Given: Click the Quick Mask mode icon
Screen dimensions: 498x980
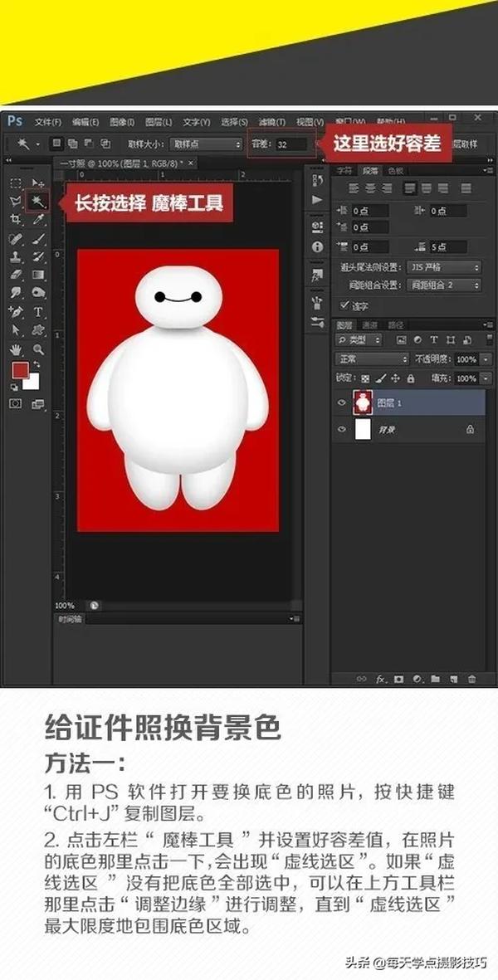Looking at the screenshot, I should [x=16, y=404].
